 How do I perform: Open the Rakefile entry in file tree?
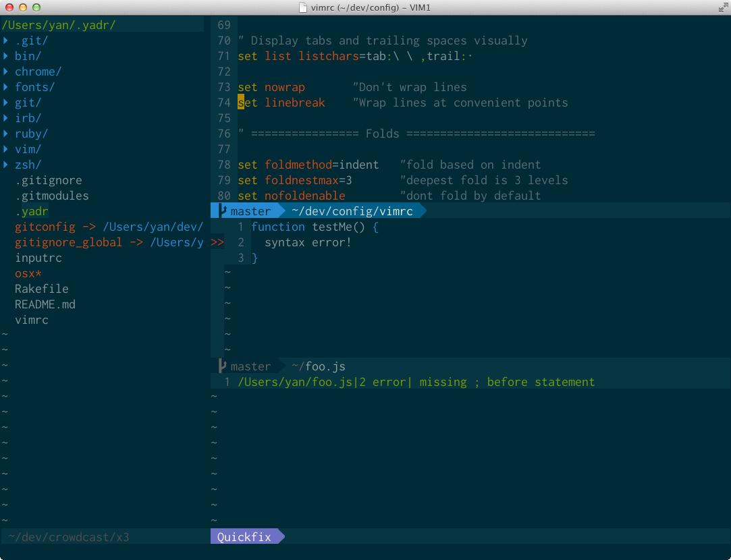click(41, 289)
